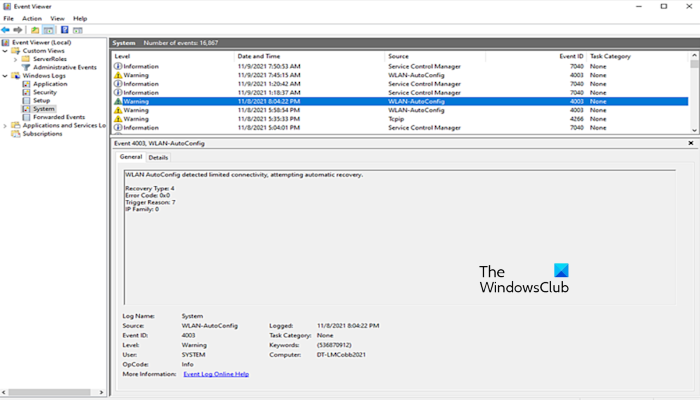Click Show/Hide Console Tree toolbar icon

tap(48, 30)
